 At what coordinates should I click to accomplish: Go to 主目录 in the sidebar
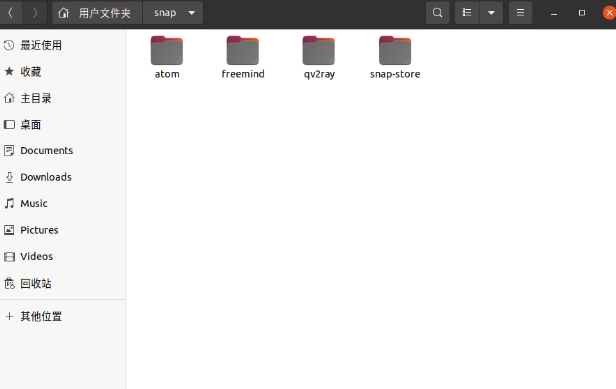(x=63, y=98)
